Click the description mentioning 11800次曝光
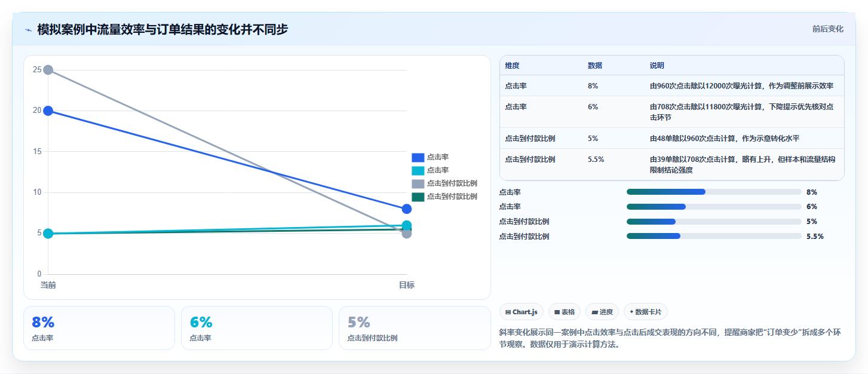This screenshot has height=374, width=868. pos(743,112)
